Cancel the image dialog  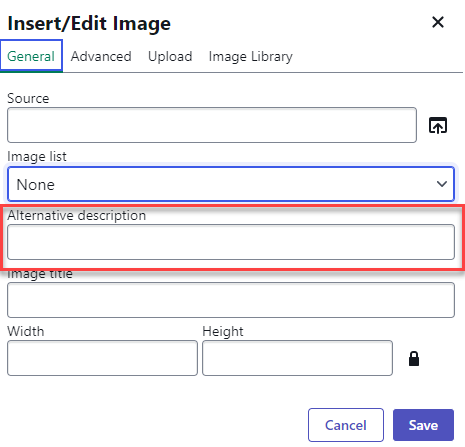(x=346, y=425)
